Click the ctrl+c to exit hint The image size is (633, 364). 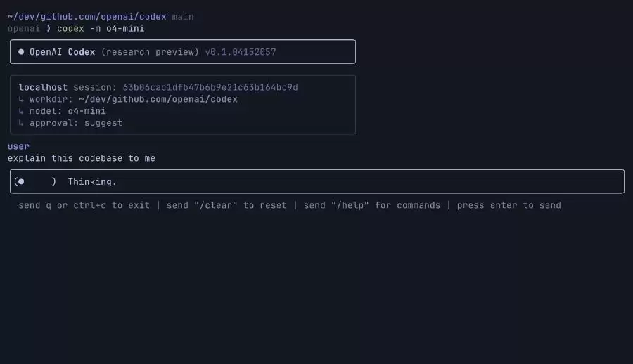(111, 205)
